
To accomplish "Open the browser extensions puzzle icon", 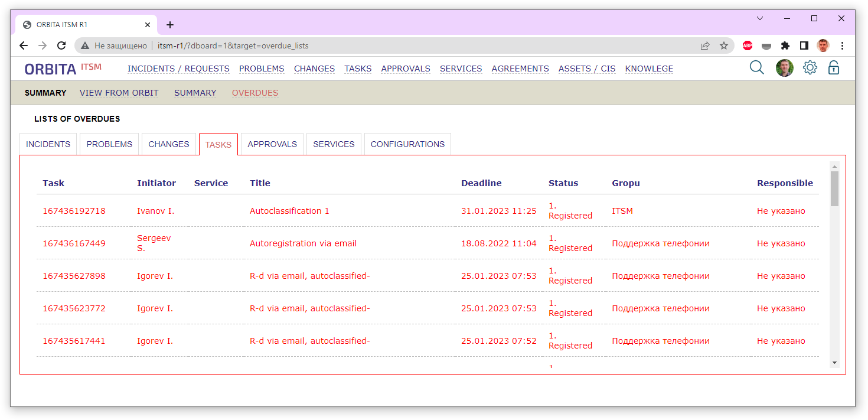I will click(785, 45).
